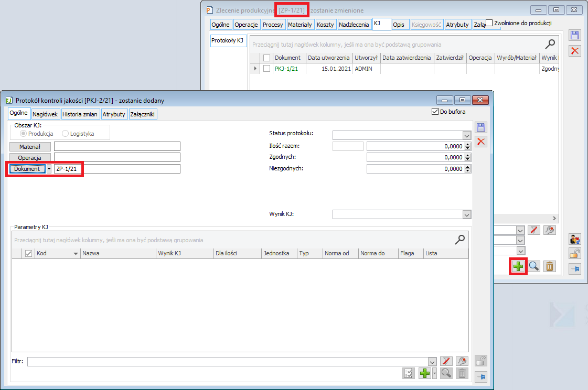Switch to the Nagłówek tab
This screenshot has width=588, height=390.
click(x=45, y=114)
